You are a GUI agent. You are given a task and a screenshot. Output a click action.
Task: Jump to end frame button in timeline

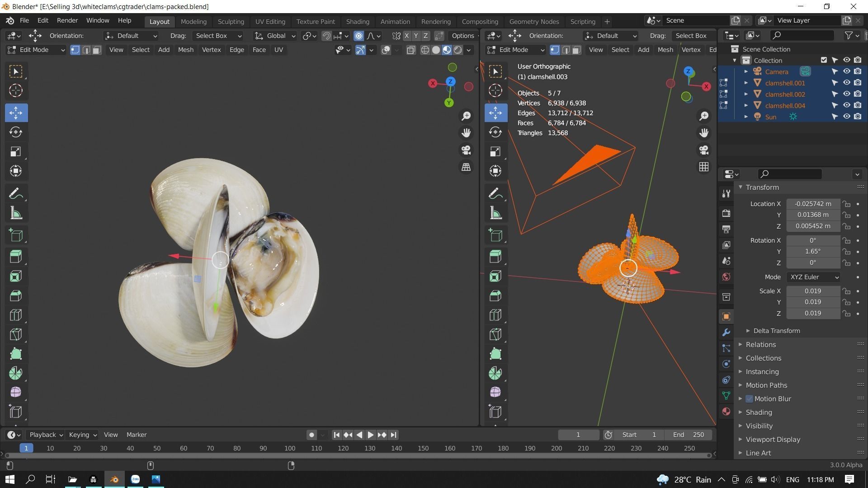coord(393,435)
